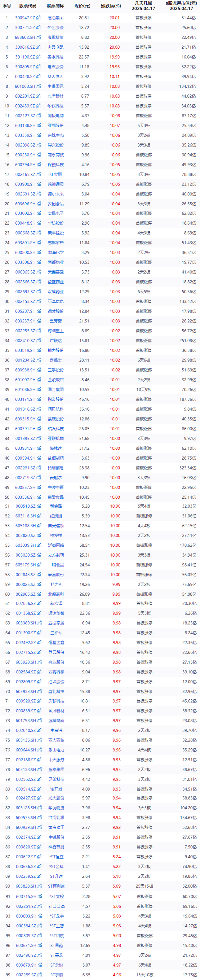The height and width of the screenshot is (980, 200).
Task: Sort by 股票代码 column header
Action: pyautogui.click(x=28, y=6)
